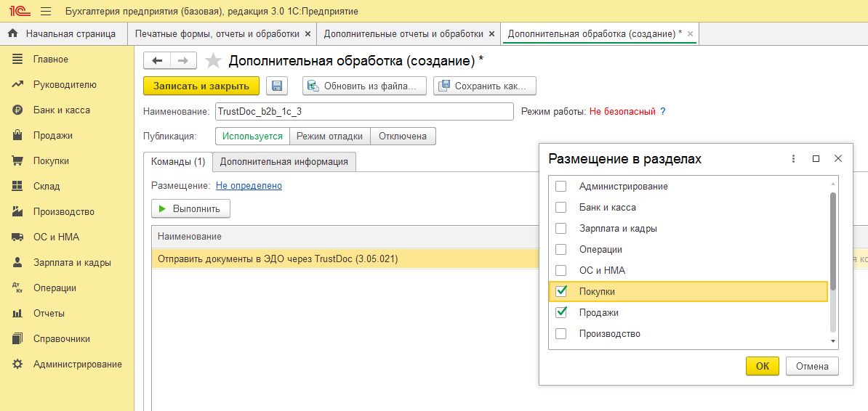Edit the Наименование input field

tap(364, 111)
